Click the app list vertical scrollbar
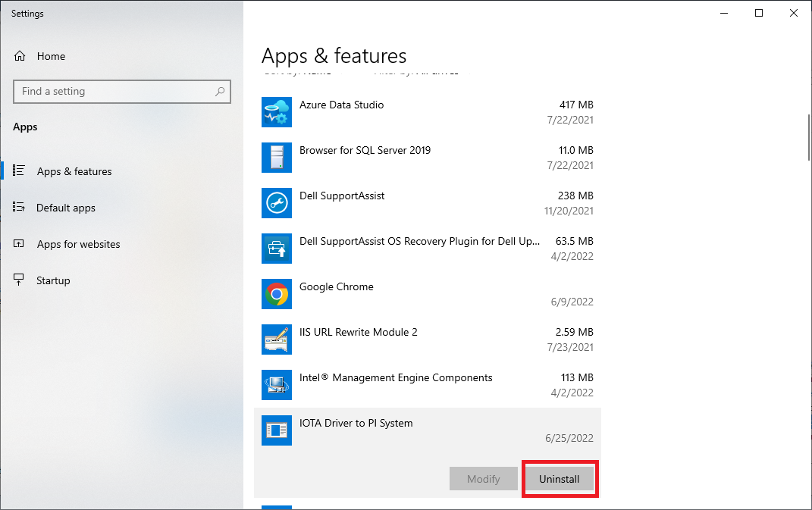Screen dimensions: 812x510 [x=808, y=137]
